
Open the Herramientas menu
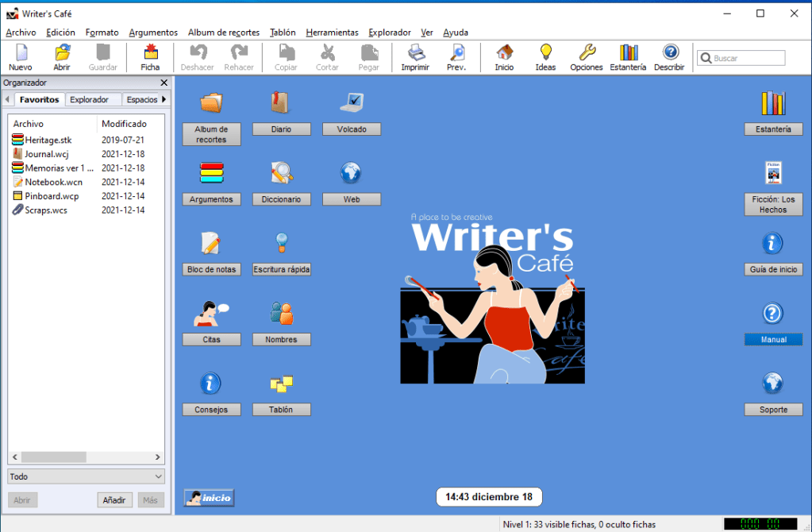coord(332,33)
